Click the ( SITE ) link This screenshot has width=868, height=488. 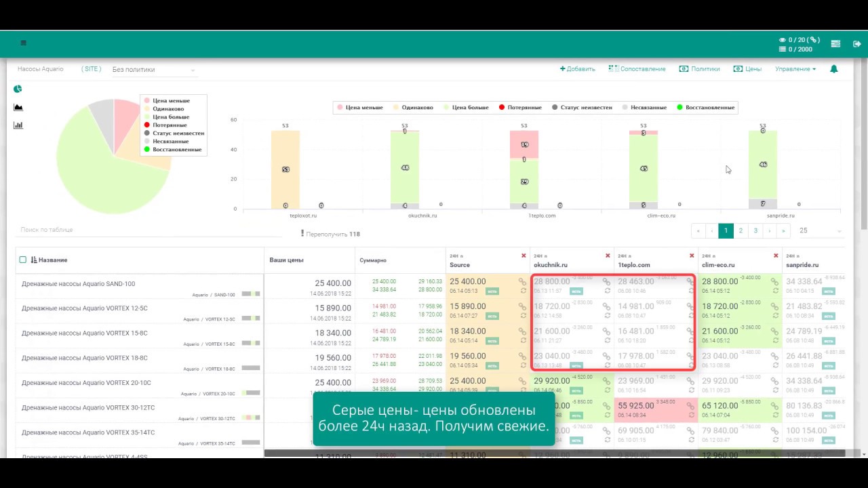point(91,69)
